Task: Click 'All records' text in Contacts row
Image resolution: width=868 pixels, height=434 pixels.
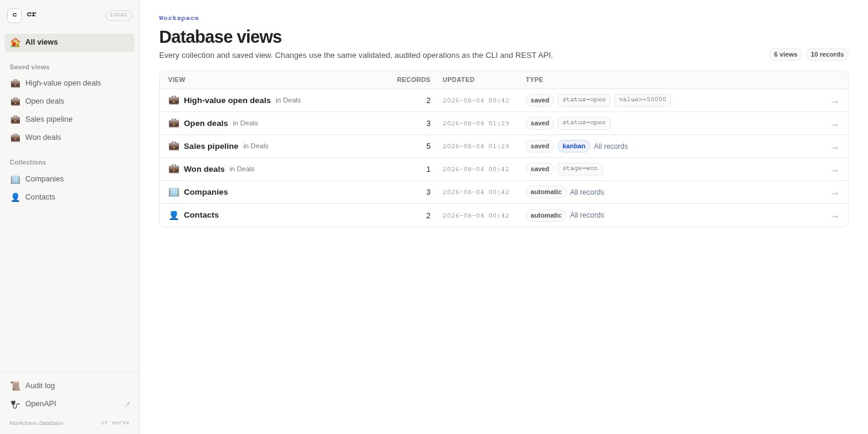Action: click(x=587, y=215)
